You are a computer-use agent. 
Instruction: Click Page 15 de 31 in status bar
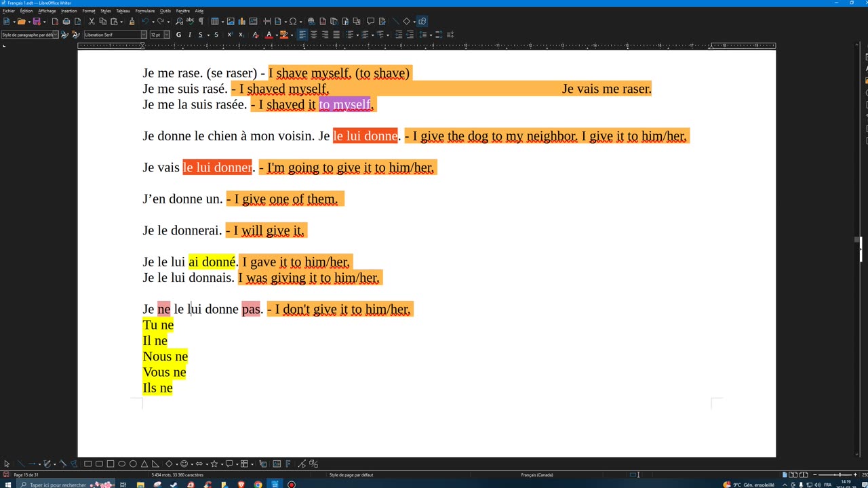tap(26, 474)
